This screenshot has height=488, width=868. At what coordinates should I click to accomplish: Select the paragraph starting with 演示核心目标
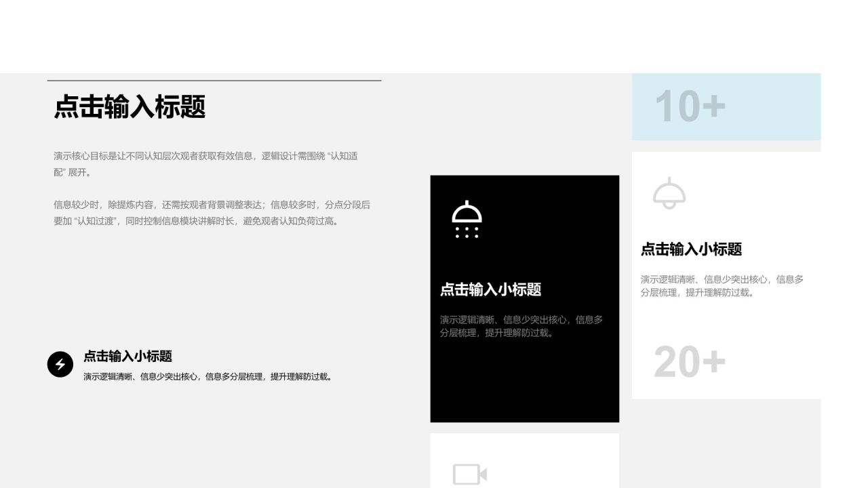coord(205,164)
